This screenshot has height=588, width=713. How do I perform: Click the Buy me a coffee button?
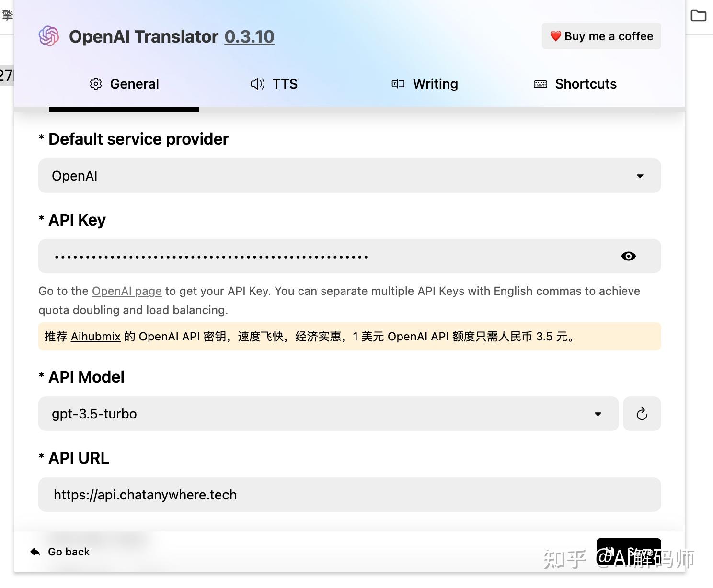(x=601, y=36)
